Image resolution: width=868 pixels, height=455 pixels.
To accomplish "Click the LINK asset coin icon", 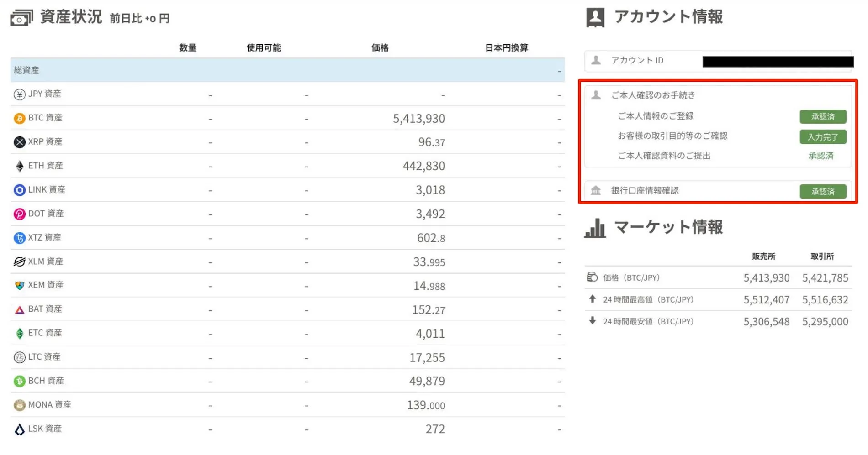I will [19, 190].
